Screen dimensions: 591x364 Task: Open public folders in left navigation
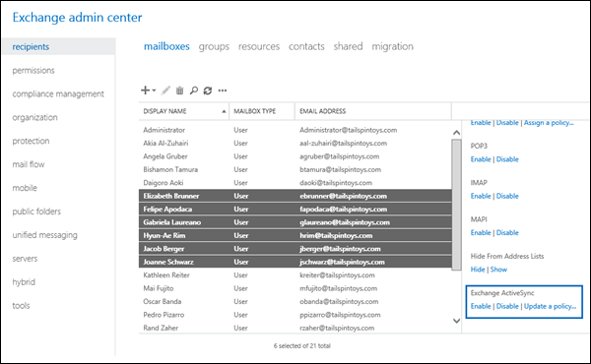click(36, 212)
